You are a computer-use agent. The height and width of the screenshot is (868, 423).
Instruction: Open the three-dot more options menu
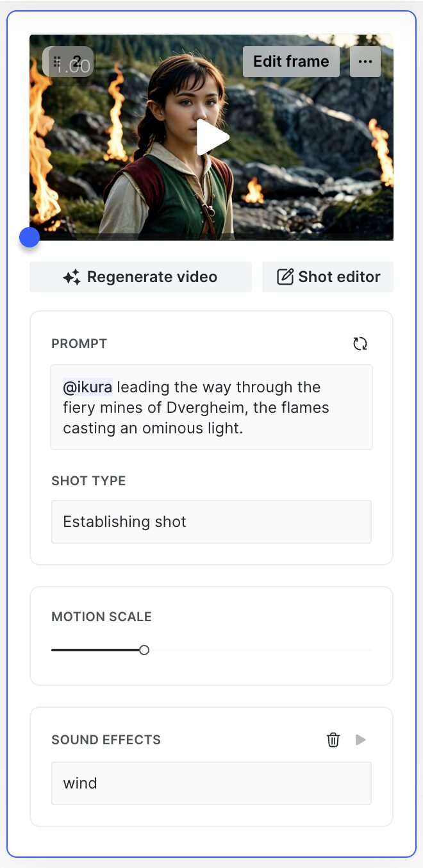(x=365, y=62)
